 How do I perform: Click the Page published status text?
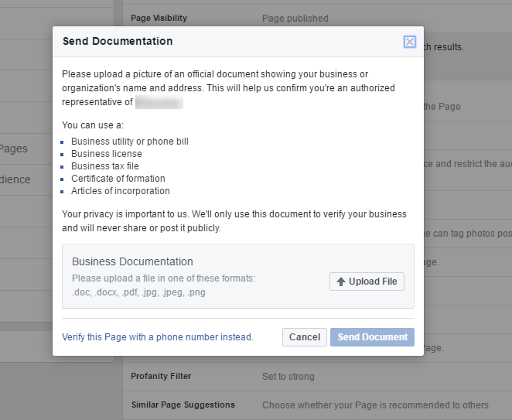[295, 19]
